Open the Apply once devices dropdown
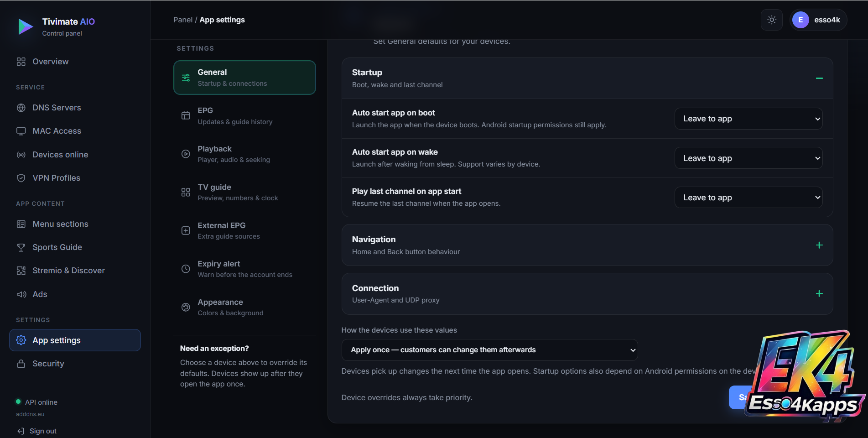Viewport: 868px width, 438px height. (x=489, y=350)
